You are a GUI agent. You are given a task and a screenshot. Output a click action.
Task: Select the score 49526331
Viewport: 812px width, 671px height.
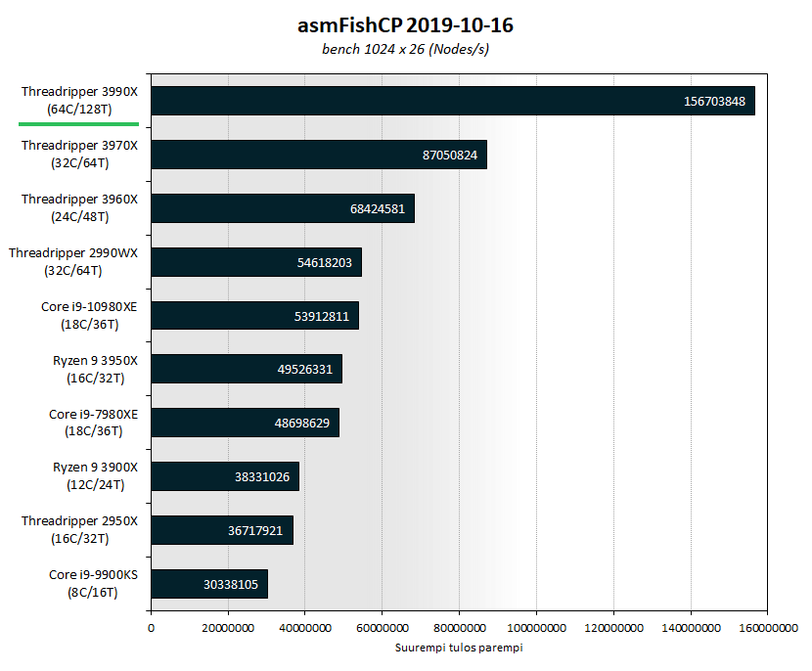pyautogui.click(x=305, y=370)
